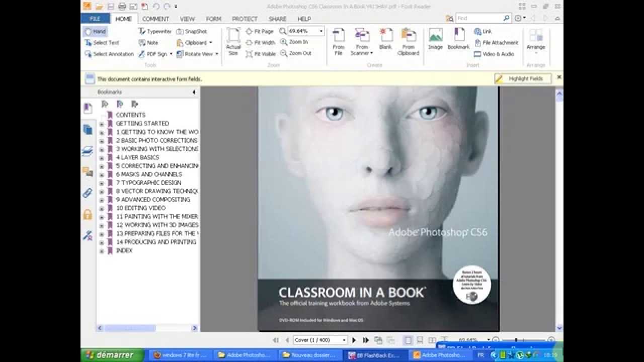Set zoom to Fit Width
This screenshot has height=362, width=644.
pyautogui.click(x=260, y=43)
